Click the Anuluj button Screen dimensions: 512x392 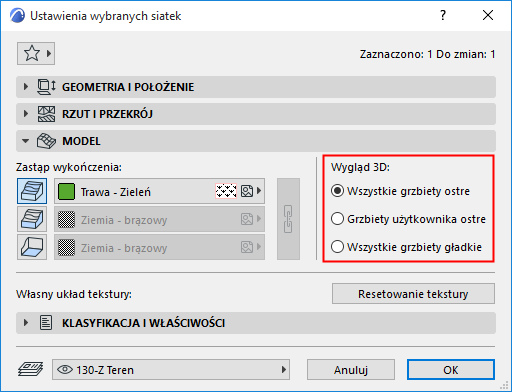pos(351,370)
